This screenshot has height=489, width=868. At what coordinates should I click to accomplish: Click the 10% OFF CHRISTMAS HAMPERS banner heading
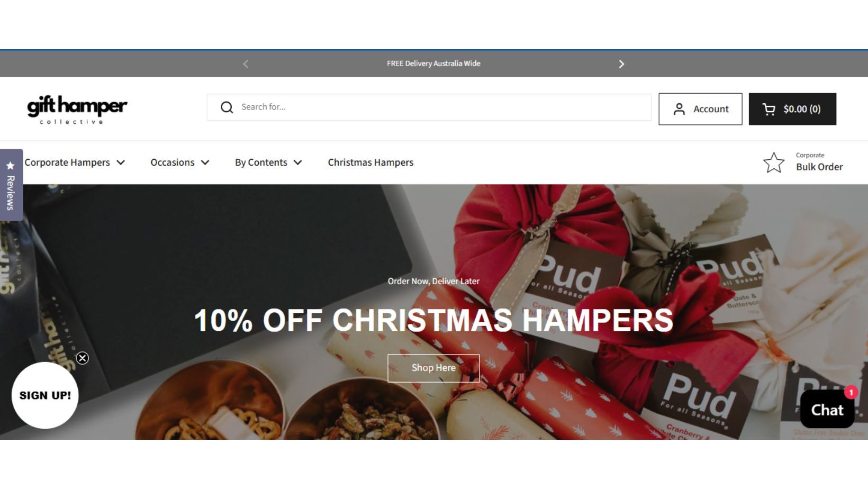point(433,320)
